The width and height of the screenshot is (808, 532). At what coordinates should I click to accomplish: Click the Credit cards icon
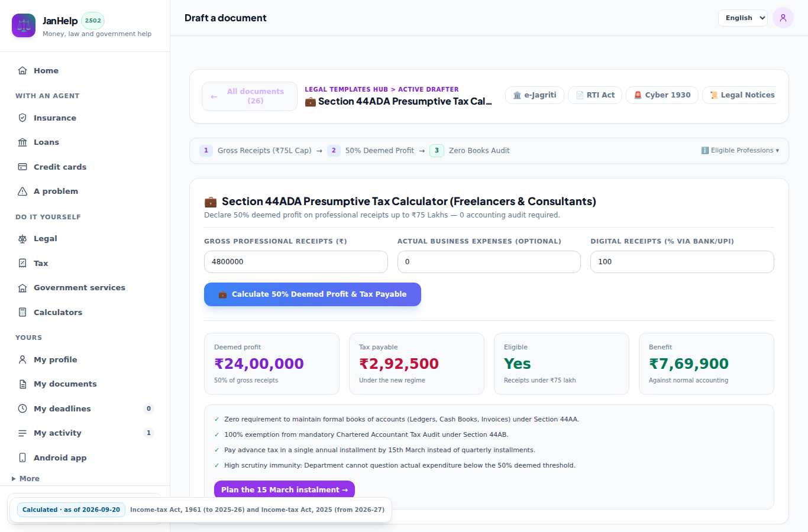point(22,167)
